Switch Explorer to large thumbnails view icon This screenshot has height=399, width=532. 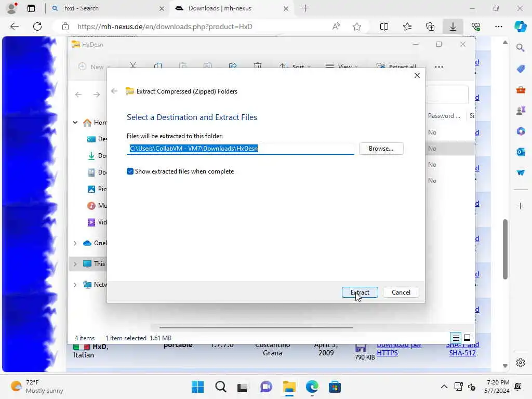tap(467, 338)
